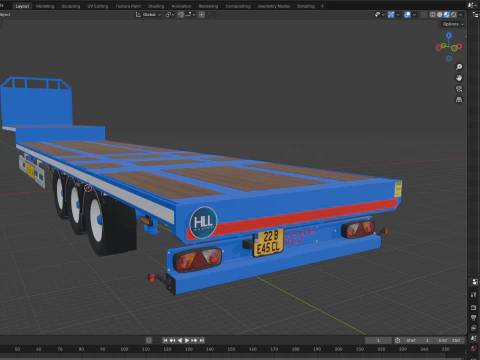Switch to the Layout workspace tab
Viewport: 480px width, 360px height.
pyautogui.click(x=22, y=6)
